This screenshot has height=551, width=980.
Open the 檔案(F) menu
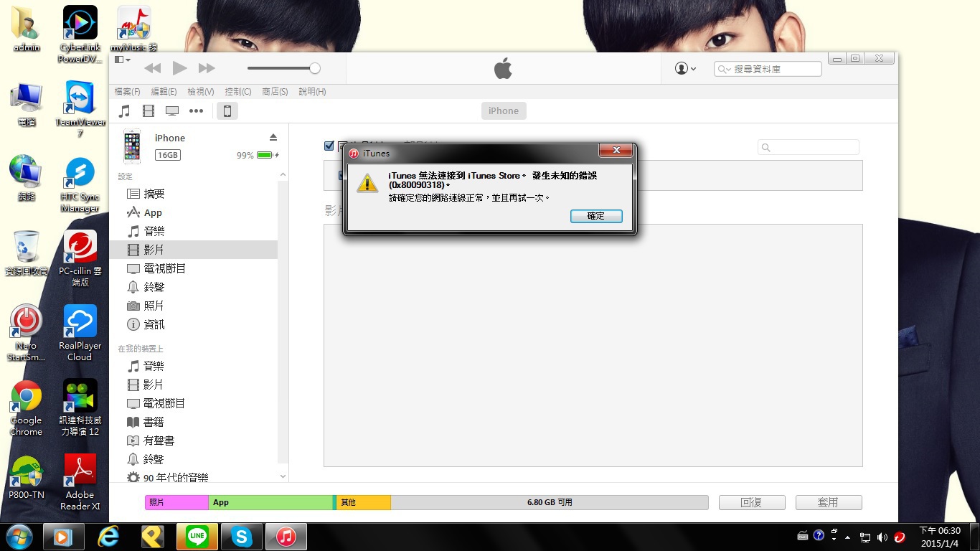point(127,92)
